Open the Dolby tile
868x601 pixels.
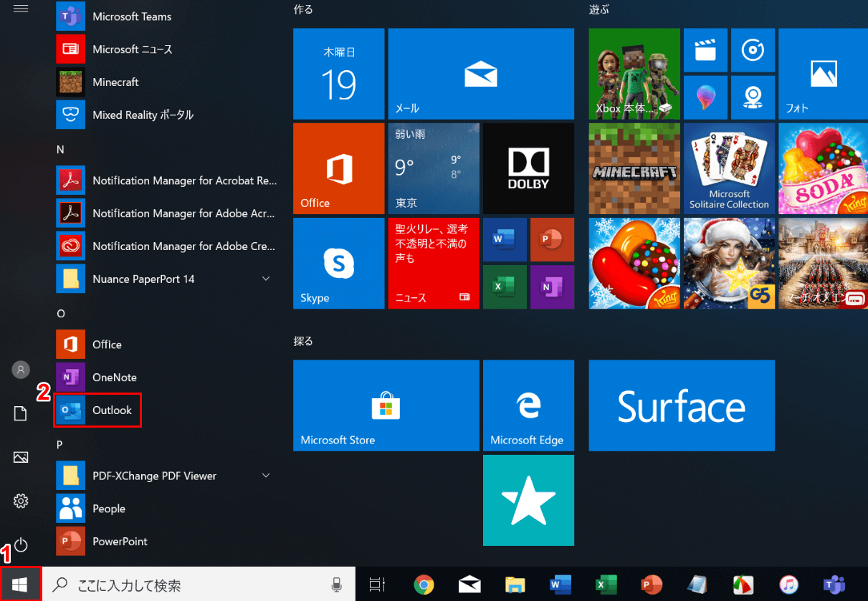[x=528, y=168]
